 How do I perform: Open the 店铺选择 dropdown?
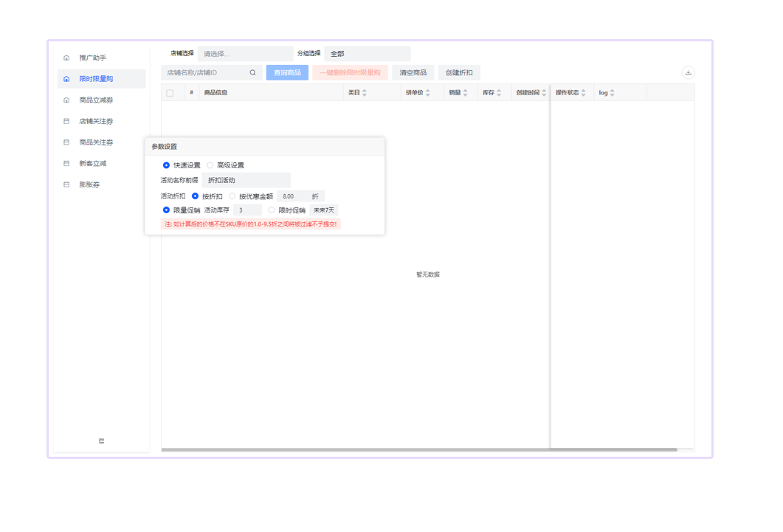click(x=245, y=54)
